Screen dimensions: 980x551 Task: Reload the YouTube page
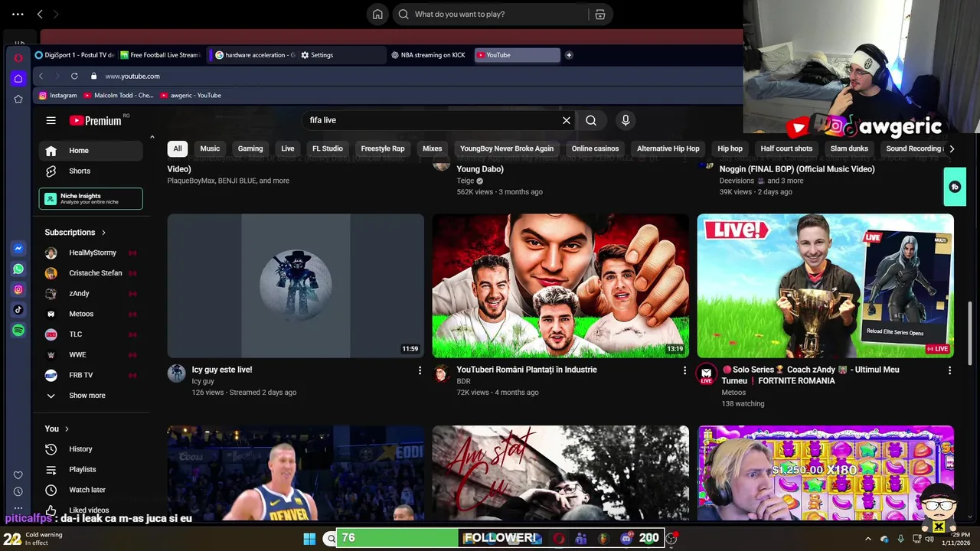74,76
